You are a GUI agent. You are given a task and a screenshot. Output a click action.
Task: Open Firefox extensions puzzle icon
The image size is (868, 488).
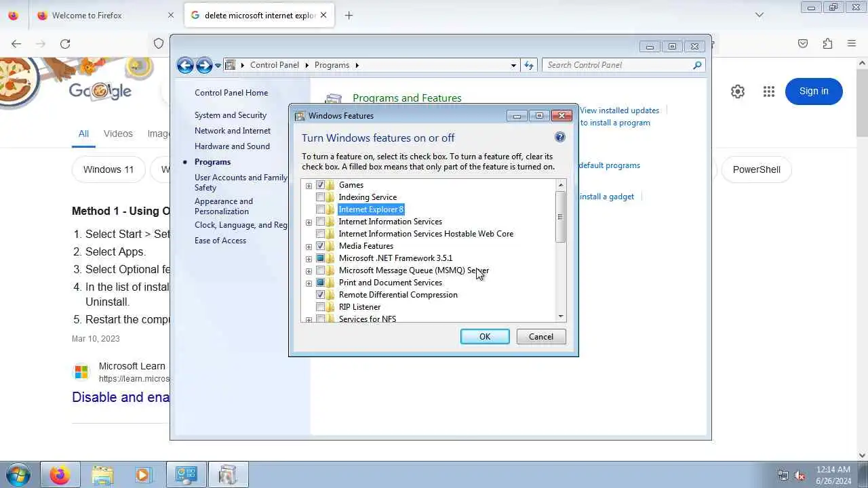pyautogui.click(x=827, y=43)
